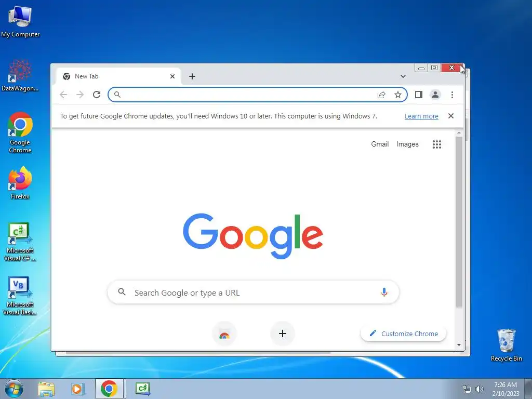Select Microsoft Visual C# desktop shortcut
Image resolution: width=532 pixels, height=399 pixels.
pyautogui.click(x=20, y=242)
